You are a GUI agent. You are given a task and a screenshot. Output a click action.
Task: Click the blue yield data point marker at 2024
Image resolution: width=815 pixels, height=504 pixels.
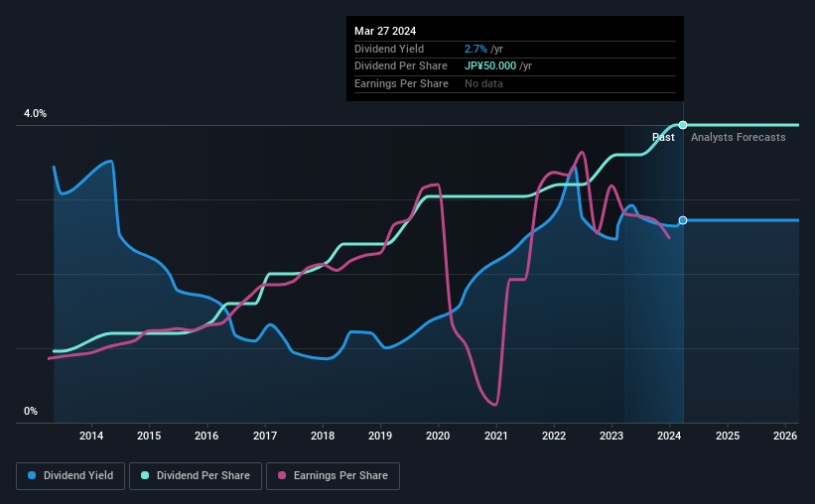point(683,220)
